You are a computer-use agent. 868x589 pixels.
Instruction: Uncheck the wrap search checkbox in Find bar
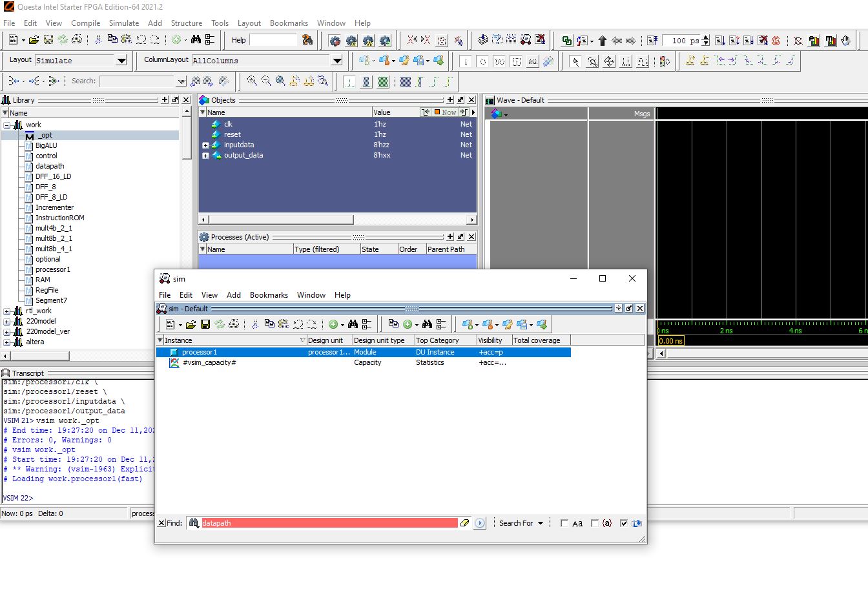(624, 523)
